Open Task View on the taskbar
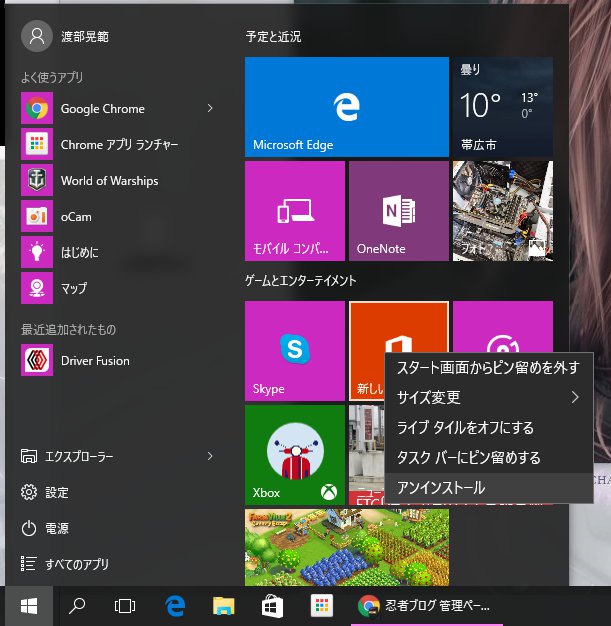The height and width of the screenshot is (626, 611). pyautogui.click(x=125, y=606)
